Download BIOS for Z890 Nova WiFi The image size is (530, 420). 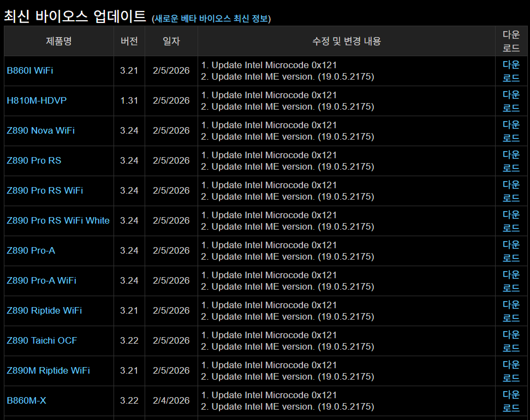(511, 131)
